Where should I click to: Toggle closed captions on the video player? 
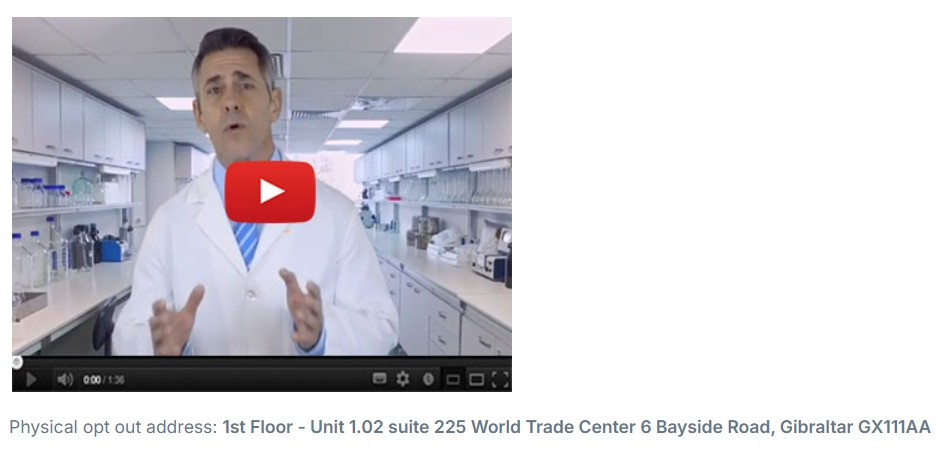[380, 379]
